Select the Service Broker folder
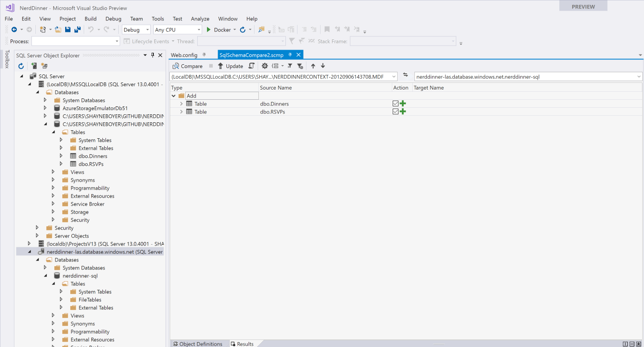The height and width of the screenshot is (347, 644). 87,204
